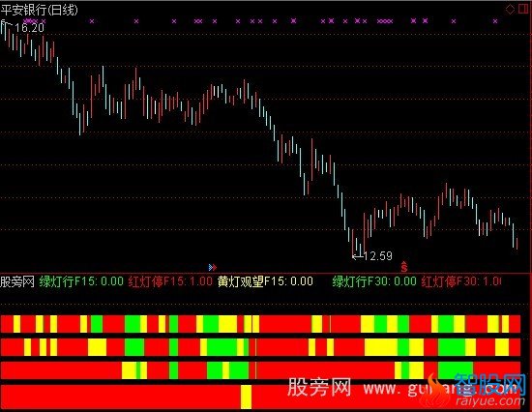Click indicator name 股旁网
Screen dimensions: 532x412
[17, 281]
